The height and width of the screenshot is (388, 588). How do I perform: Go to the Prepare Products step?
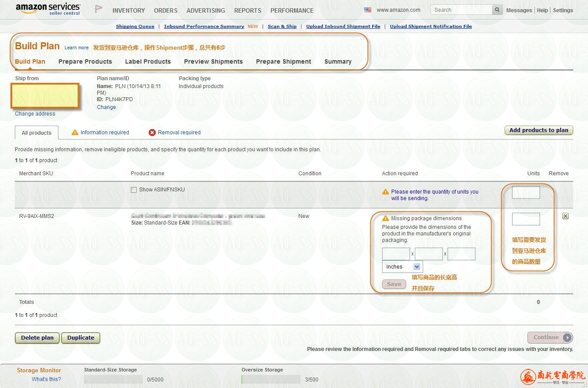pyautogui.click(x=85, y=61)
